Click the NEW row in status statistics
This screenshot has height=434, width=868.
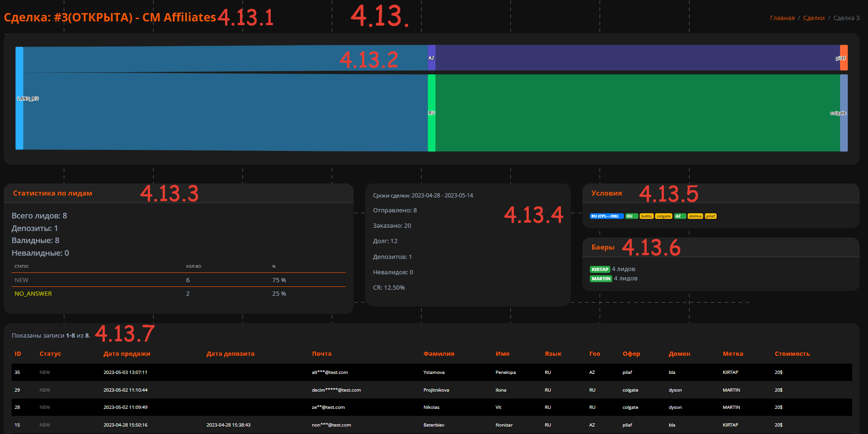pos(179,280)
